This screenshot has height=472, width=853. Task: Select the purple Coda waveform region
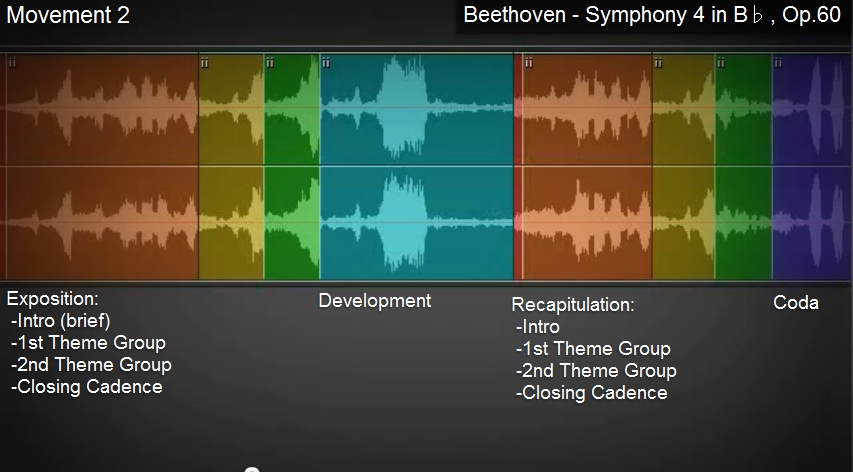coord(813,166)
